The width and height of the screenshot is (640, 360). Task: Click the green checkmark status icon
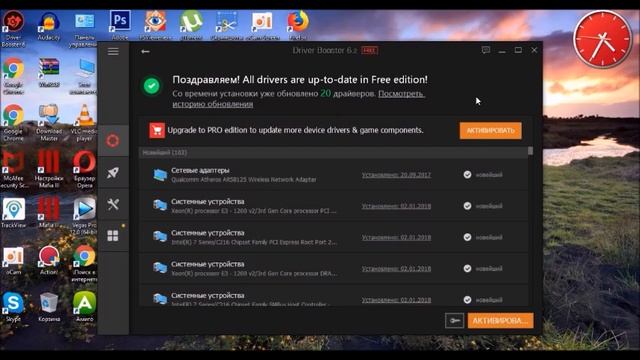(152, 86)
